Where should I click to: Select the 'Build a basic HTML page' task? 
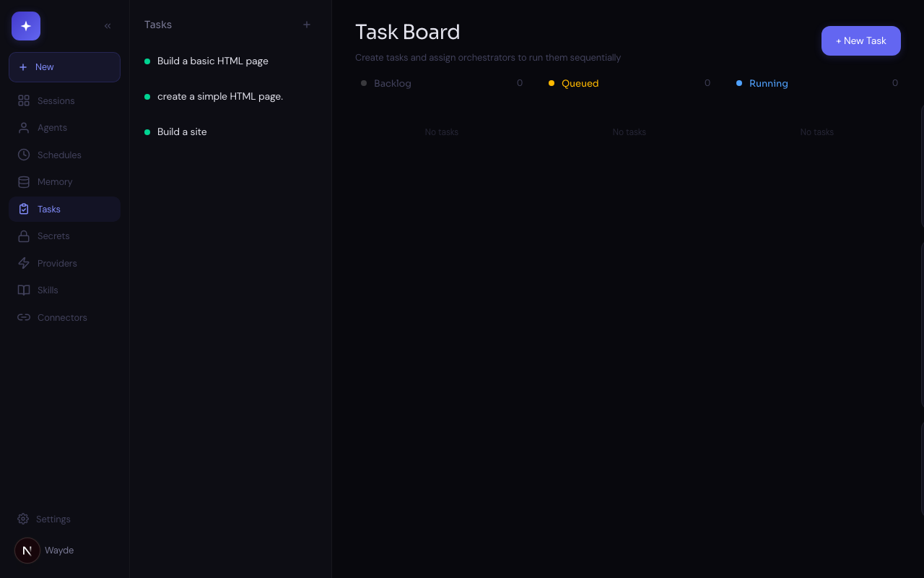coord(212,61)
